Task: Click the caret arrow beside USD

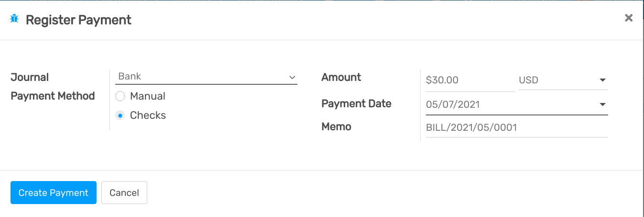Action: tap(602, 80)
